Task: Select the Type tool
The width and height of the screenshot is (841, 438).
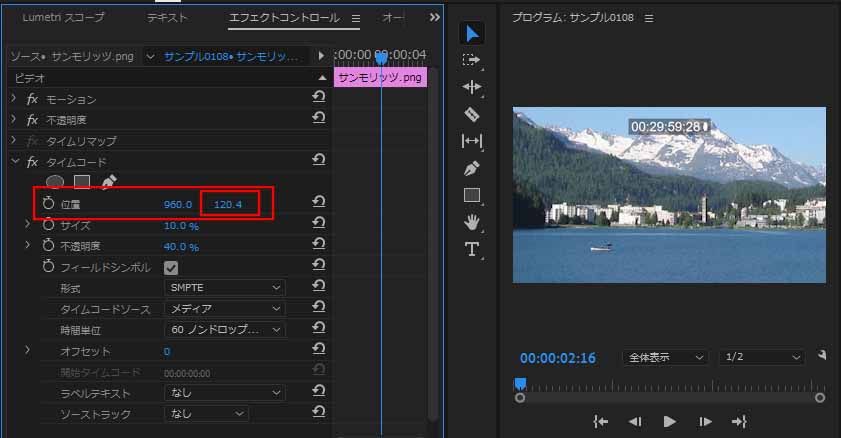Action: (471, 249)
